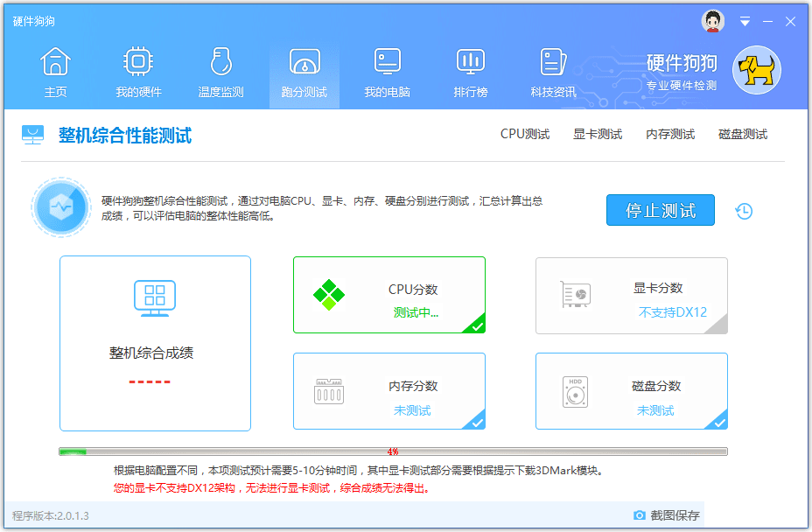Open 排行榜 ranking icon

470,61
